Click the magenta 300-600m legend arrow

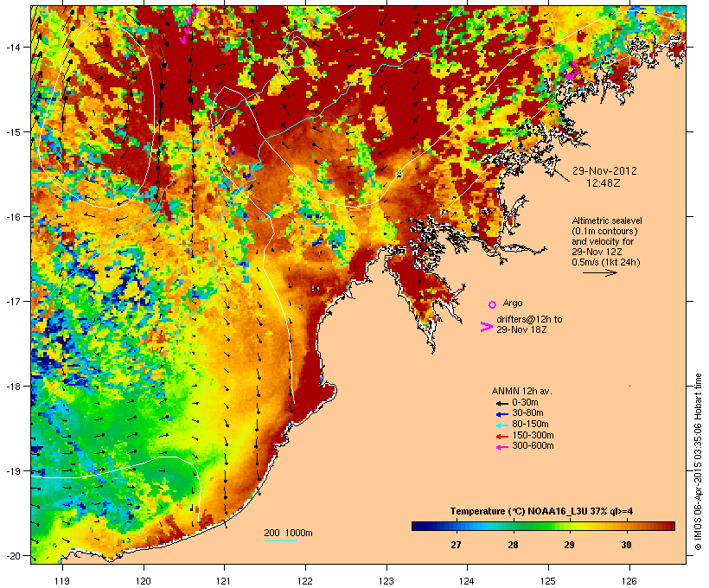pos(501,447)
